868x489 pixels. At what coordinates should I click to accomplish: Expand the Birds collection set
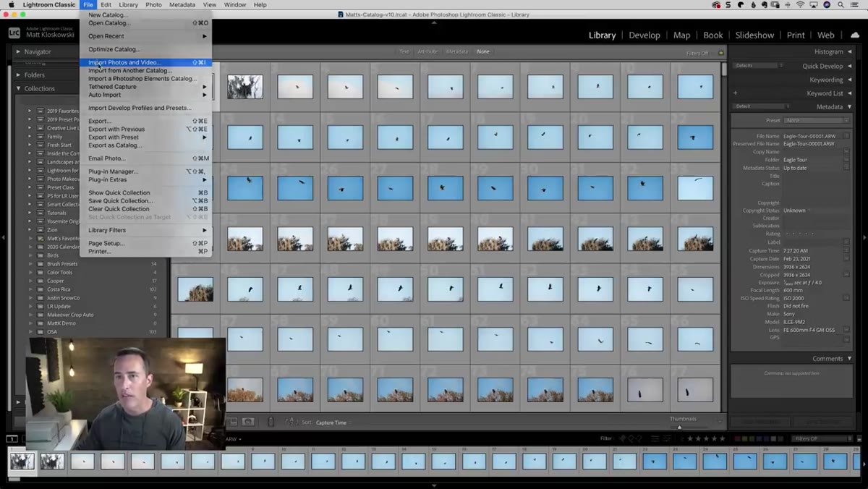pyautogui.click(x=30, y=255)
